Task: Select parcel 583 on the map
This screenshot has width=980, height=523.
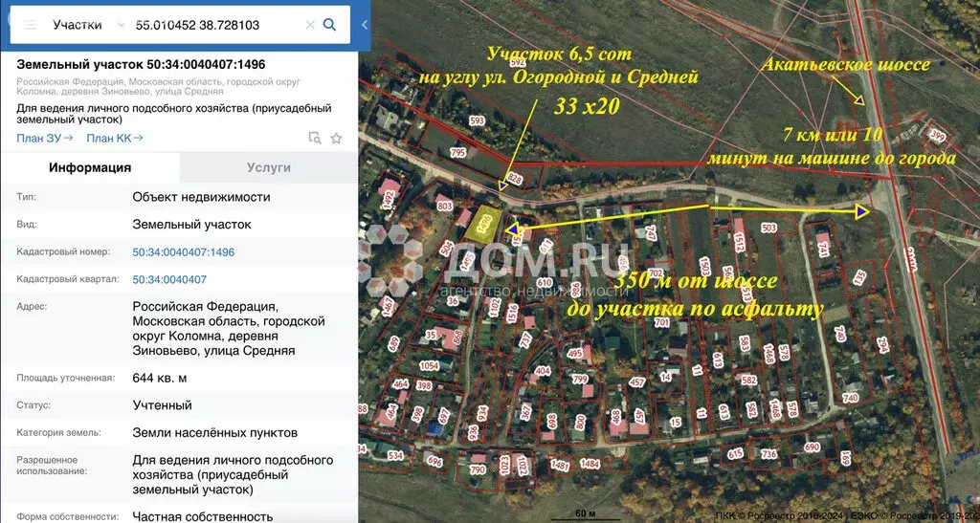Action: 745,343
